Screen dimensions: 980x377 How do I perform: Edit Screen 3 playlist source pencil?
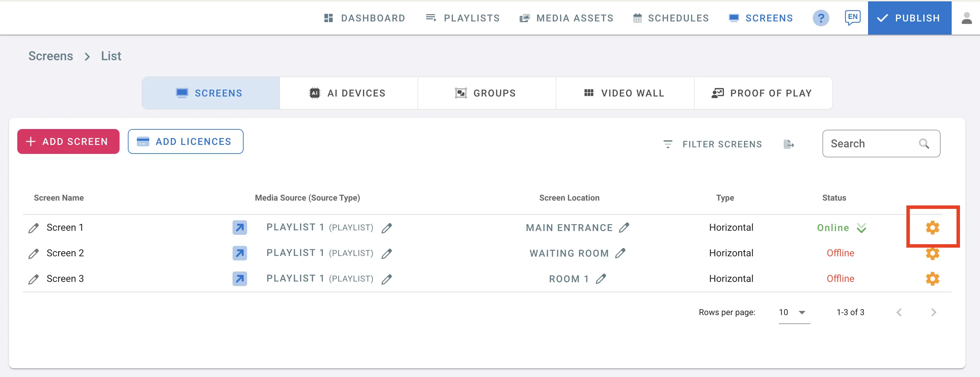387,279
